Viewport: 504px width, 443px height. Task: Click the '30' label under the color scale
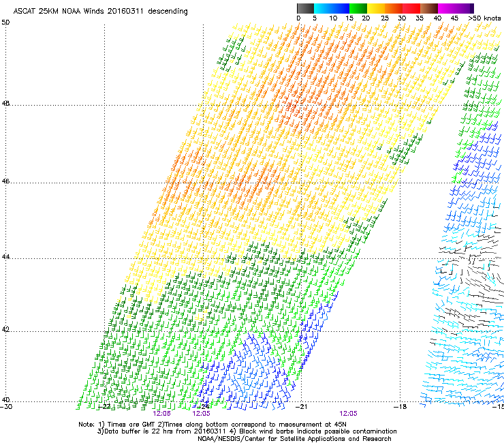click(402, 18)
